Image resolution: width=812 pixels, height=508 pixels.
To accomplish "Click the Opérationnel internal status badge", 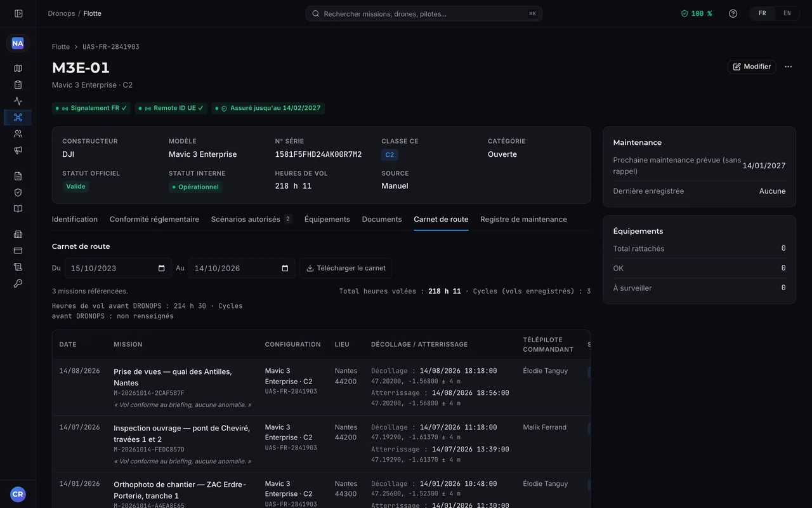I will 195,187.
